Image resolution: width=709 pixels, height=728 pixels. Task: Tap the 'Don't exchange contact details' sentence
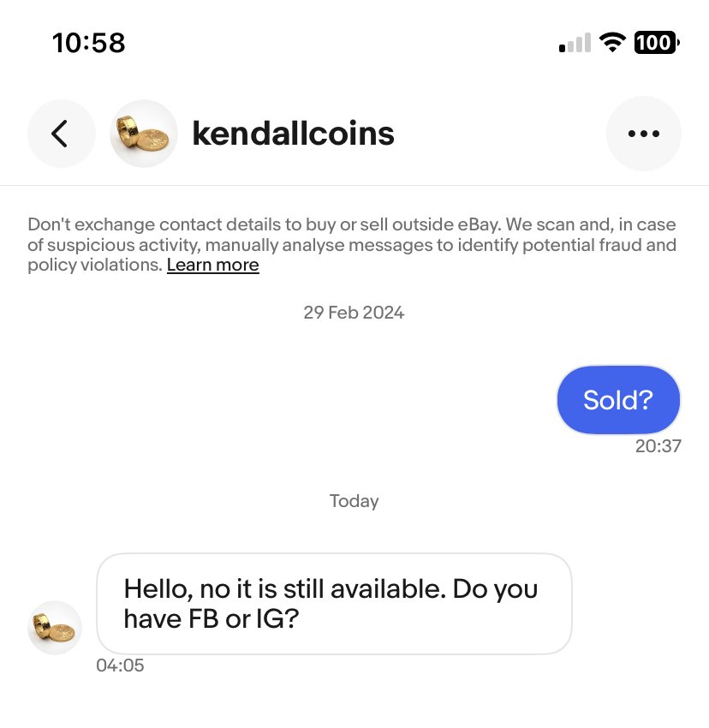[265, 224]
